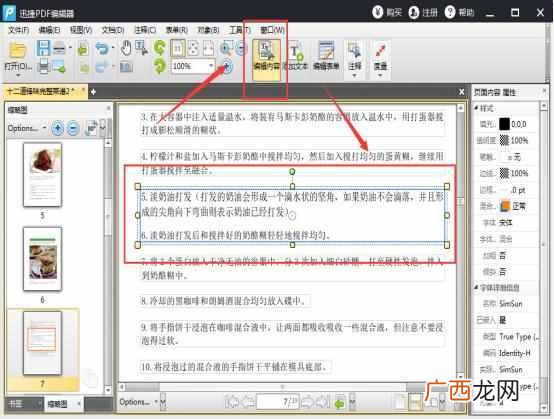Click the SimSun font name value
554x419 pixels.
pos(511,304)
